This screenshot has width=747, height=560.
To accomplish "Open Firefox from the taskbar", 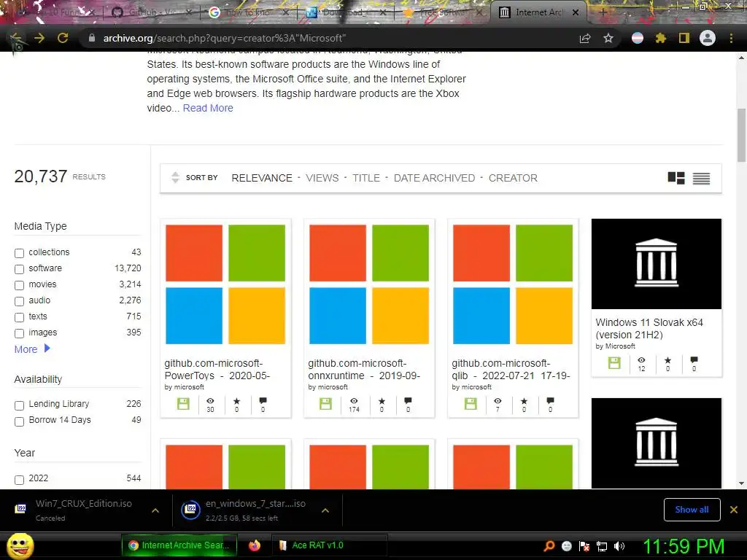I will tap(255, 545).
